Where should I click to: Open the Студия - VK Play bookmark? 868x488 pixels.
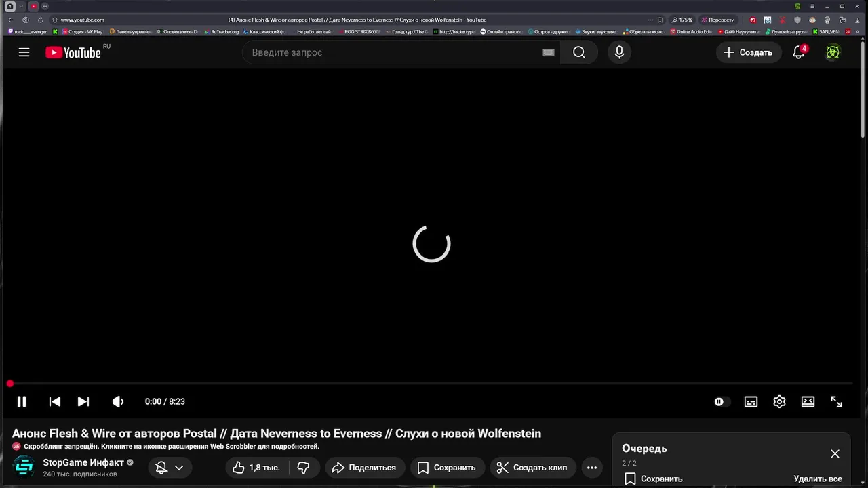point(82,31)
